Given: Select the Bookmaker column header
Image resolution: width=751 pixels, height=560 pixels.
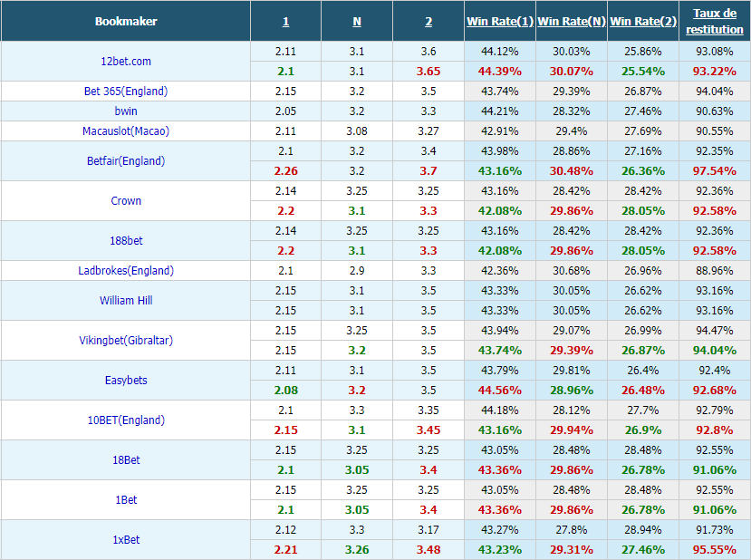Looking at the screenshot, I should (x=126, y=22).
